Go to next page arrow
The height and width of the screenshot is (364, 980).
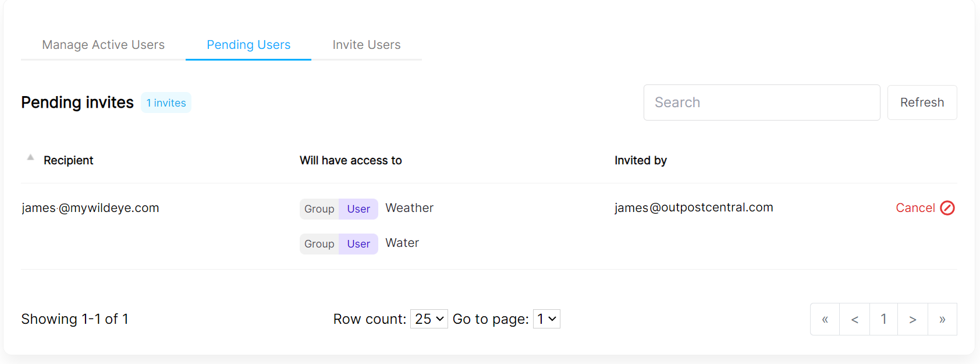coord(912,319)
